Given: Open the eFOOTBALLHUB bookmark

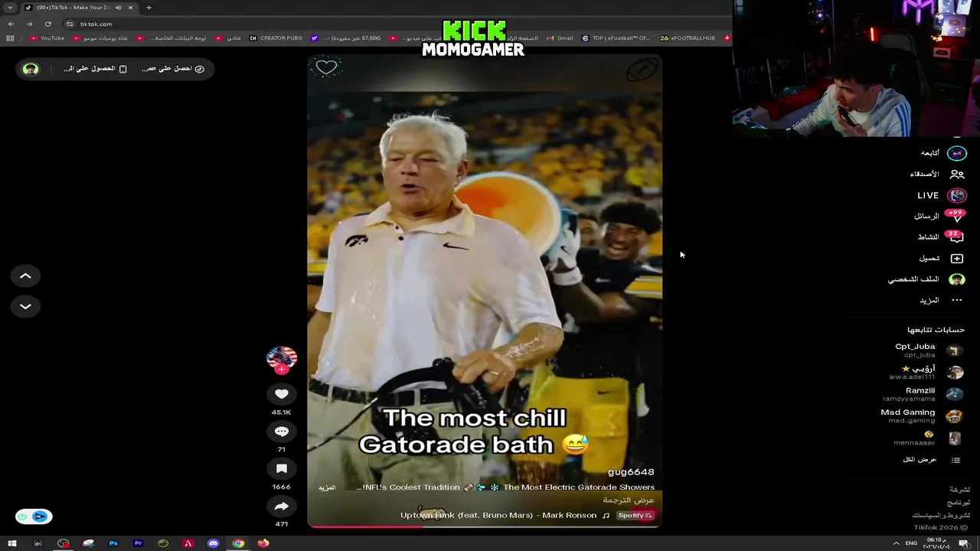Looking at the screenshot, I should (x=688, y=38).
